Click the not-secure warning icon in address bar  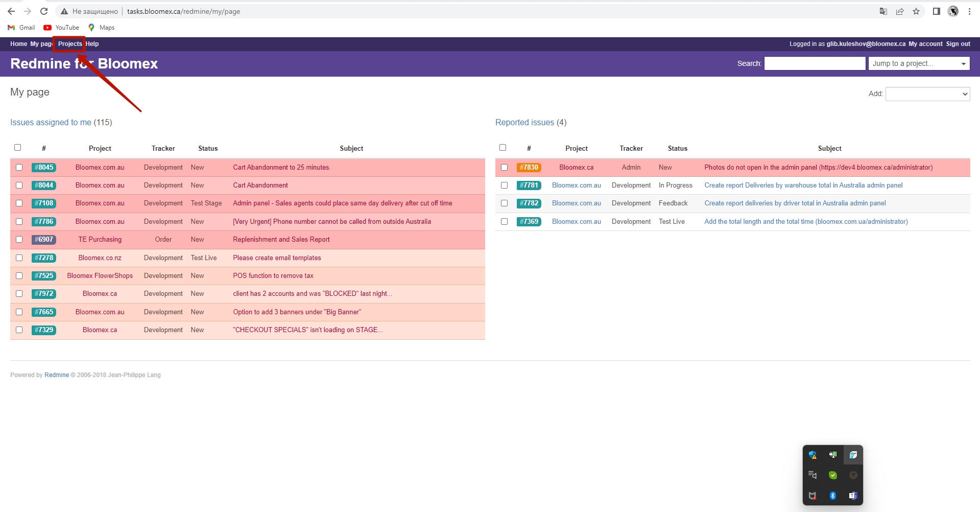tap(64, 11)
